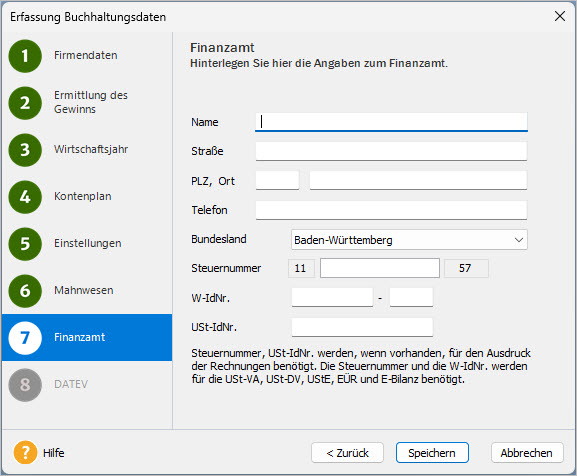Focus the USt-IdNr. input field
This screenshot has width=577, height=476.
362,327
